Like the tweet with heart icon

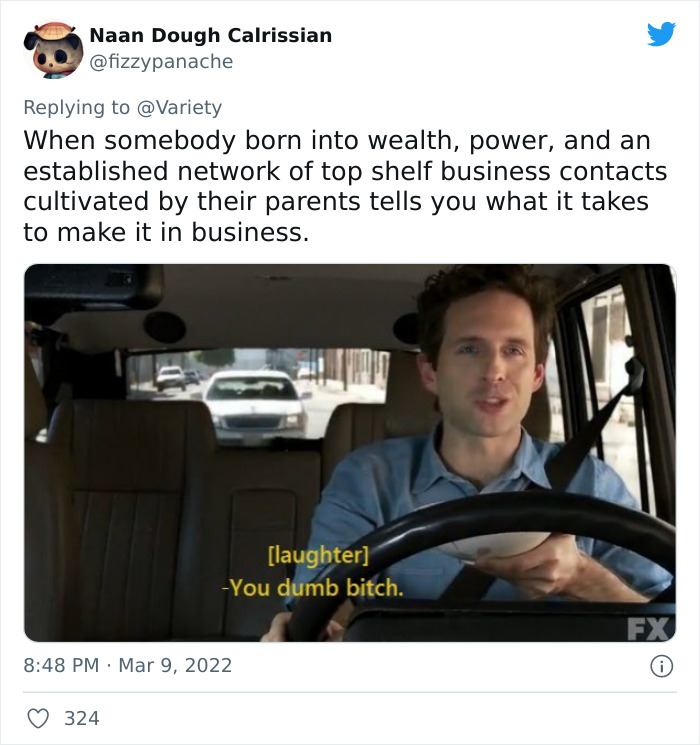38,718
